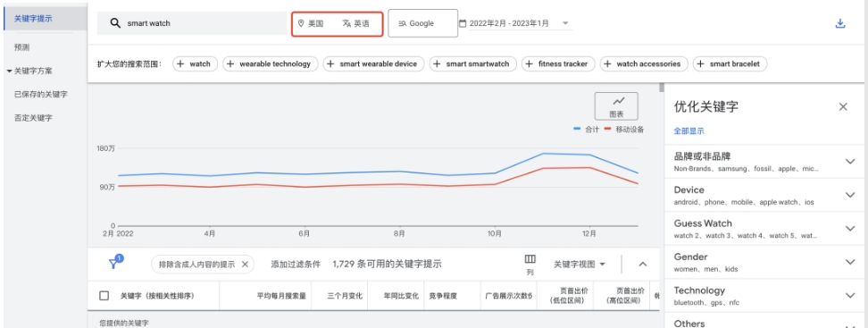The width and height of the screenshot is (868, 328).
Task: Click the calendar icon by date range
Action: [x=463, y=23]
